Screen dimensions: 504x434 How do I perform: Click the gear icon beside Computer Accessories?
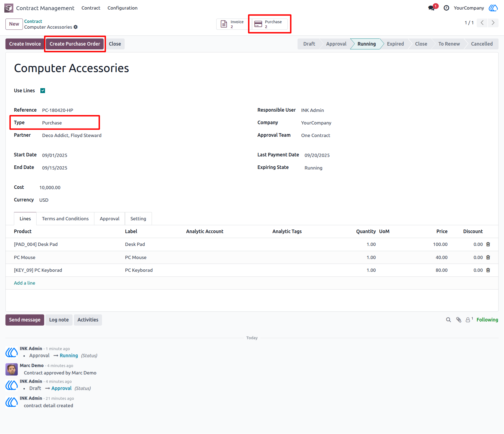tap(76, 27)
